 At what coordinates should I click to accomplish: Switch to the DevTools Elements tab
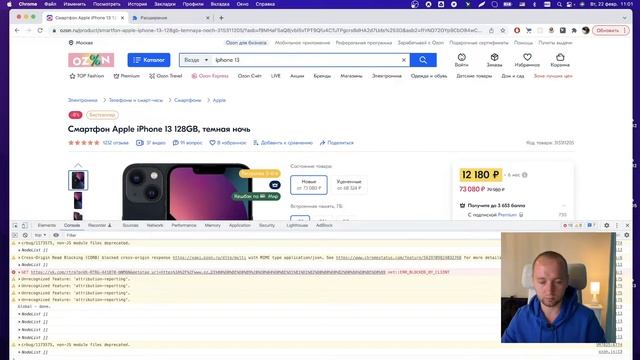coord(47,225)
